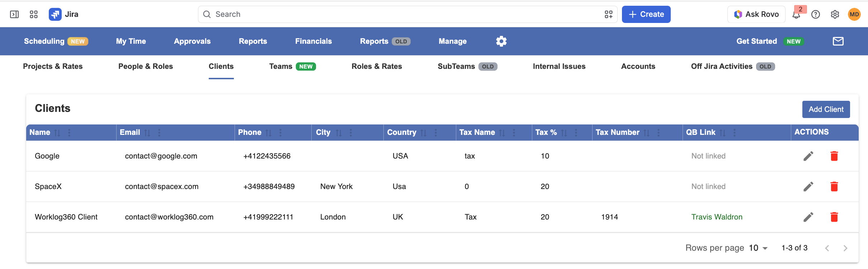The image size is (868, 269).
Task: Open the My Time menu
Action: click(x=131, y=41)
